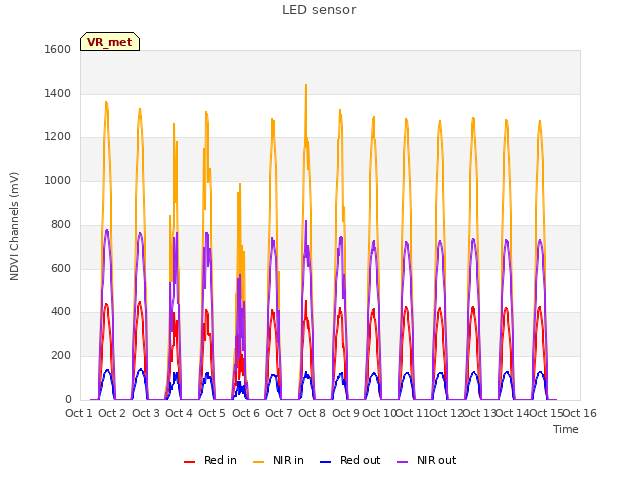This screenshot has width=640, height=480.
Task: Click the Oct 7 x-axis tick label
Action: point(279,413)
